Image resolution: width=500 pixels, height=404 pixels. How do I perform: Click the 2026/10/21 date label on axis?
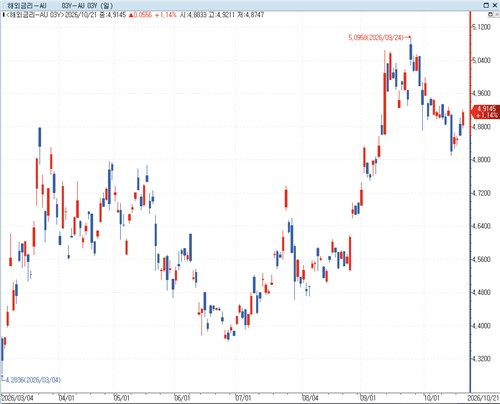pos(483,398)
